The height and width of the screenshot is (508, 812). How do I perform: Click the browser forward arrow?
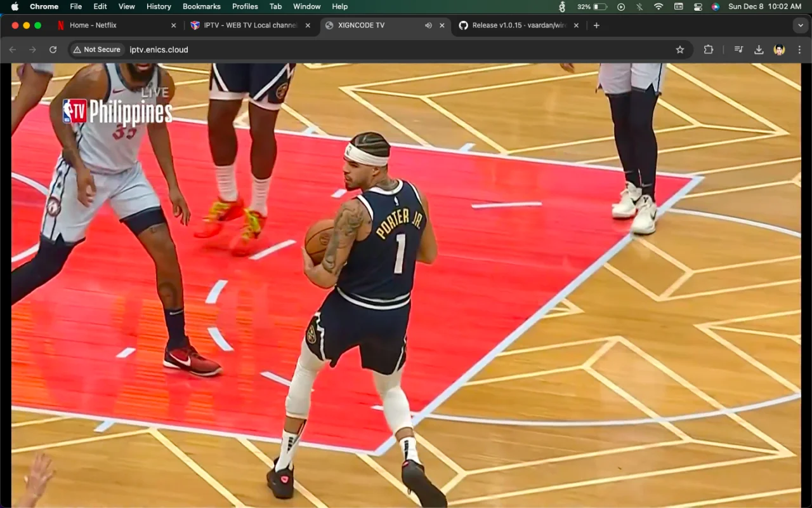click(x=32, y=50)
